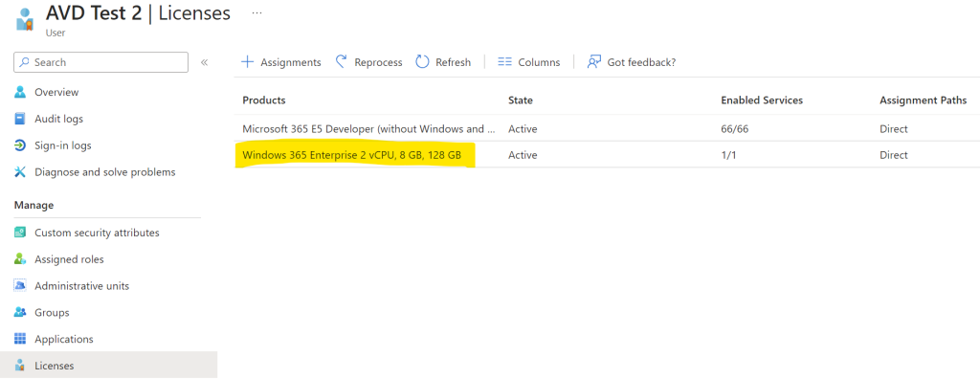This screenshot has height=379, width=980.
Task: Click the Refresh circular arrow icon
Action: coord(422,62)
